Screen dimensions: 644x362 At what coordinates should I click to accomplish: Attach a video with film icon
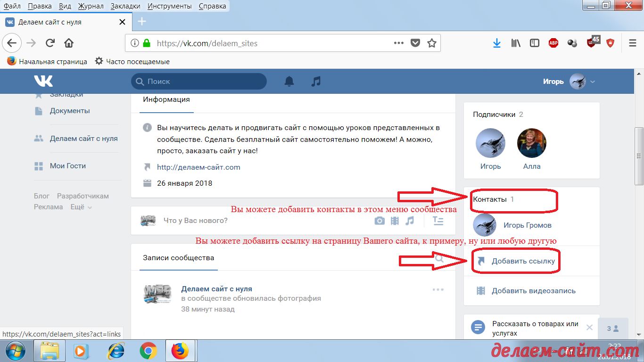click(x=395, y=221)
